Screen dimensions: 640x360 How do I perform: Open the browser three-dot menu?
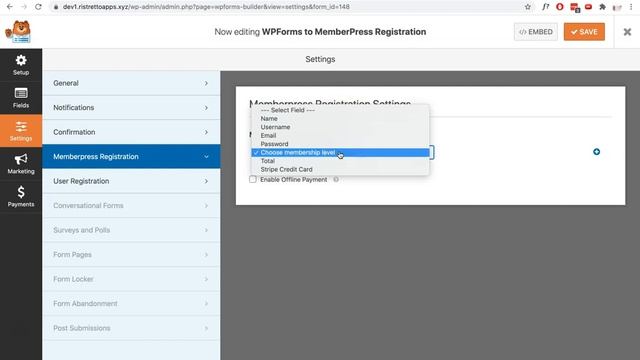[x=631, y=7]
